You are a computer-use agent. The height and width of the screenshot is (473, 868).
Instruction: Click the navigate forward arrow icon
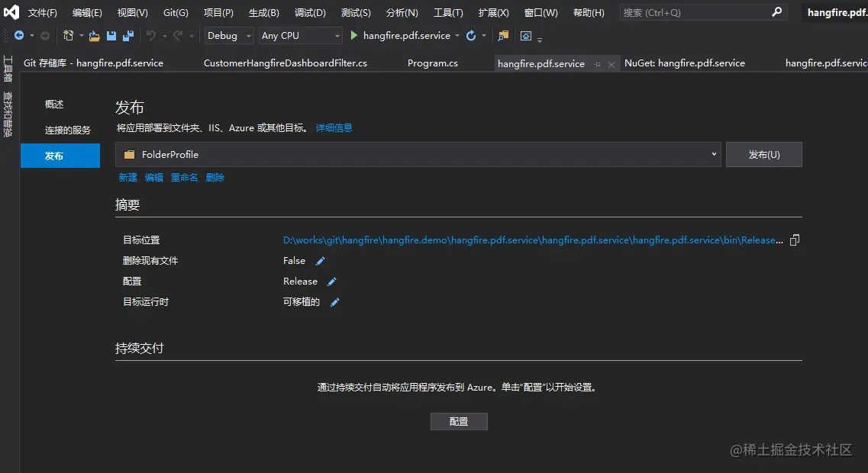click(x=45, y=35)
